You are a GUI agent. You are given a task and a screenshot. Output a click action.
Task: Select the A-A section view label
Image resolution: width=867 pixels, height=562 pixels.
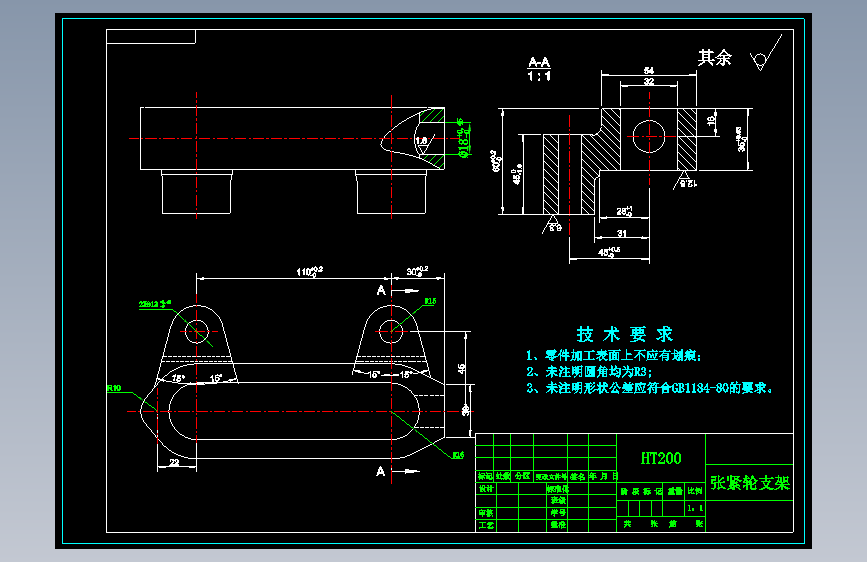[x=539, y=62]
